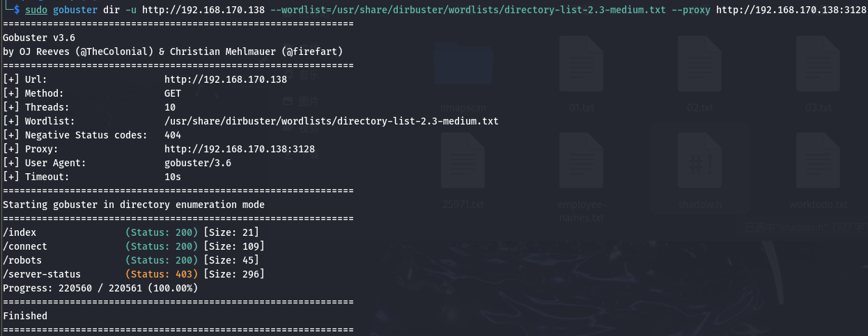Select the shadow.h script file icon
Screen dimensions: 868x336
pyautogui.click(x=699, y=161)
